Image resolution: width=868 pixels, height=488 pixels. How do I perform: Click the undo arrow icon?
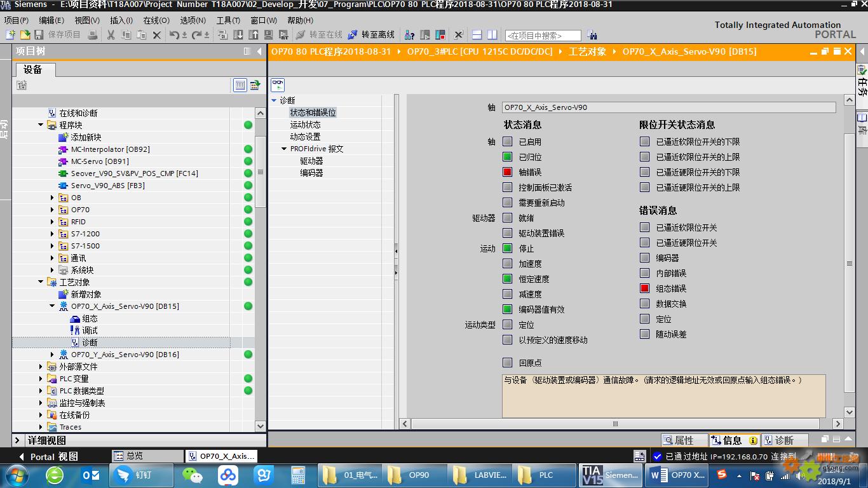pyautogui.click(x=174, y=35)
